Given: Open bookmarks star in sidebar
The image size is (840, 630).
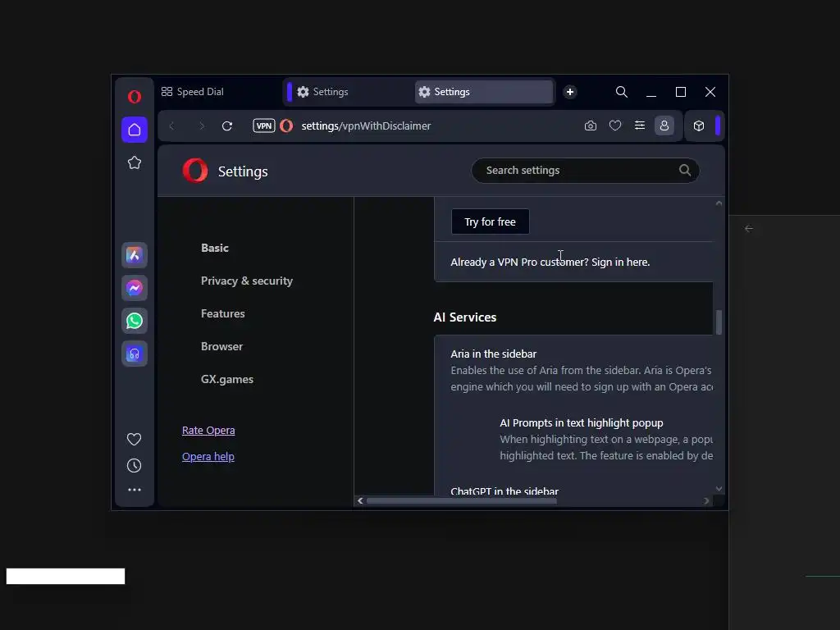Looking at the screenshot, I should pyautogui.click(x=135, y=162).
